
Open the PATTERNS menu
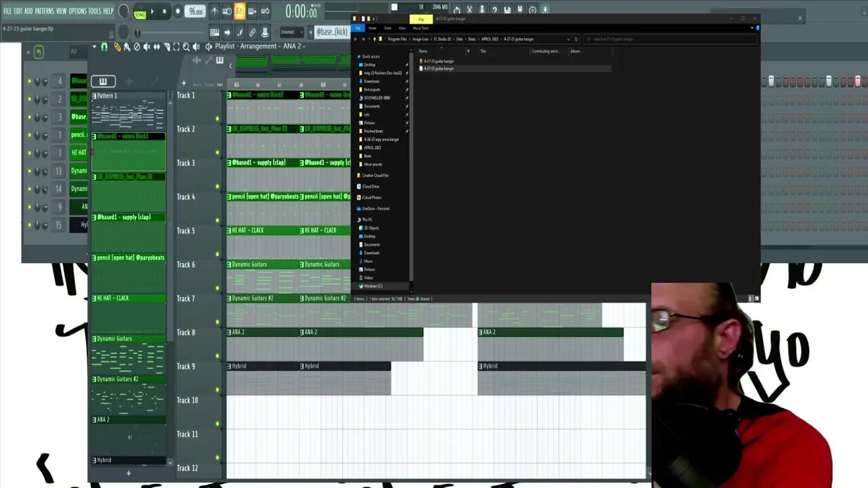[44, 11]
